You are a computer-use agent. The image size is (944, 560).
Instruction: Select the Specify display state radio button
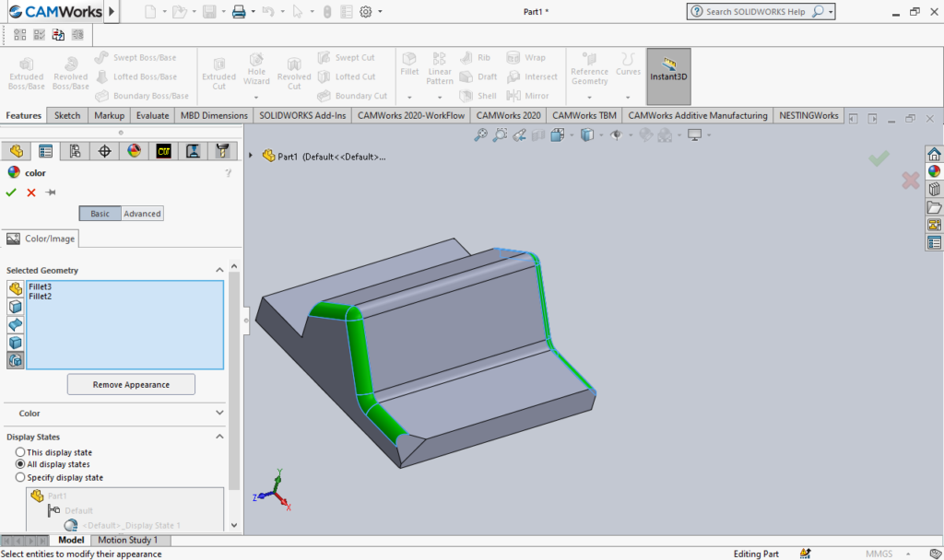(20, 477)
